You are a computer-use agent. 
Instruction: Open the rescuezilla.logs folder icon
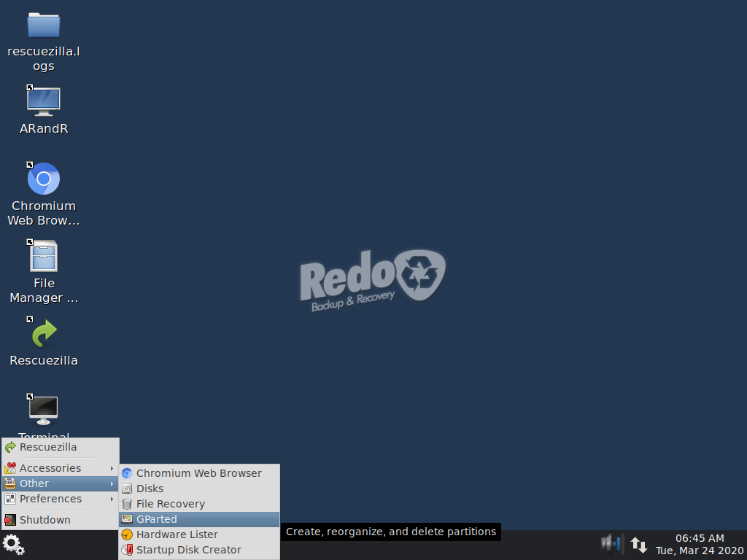44,26
